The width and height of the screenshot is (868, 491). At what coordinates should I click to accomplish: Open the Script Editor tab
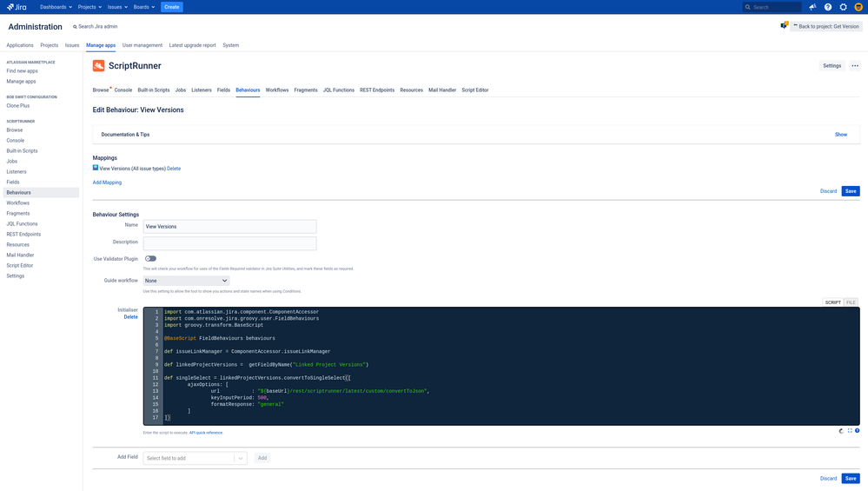click(x=475, y=90)
